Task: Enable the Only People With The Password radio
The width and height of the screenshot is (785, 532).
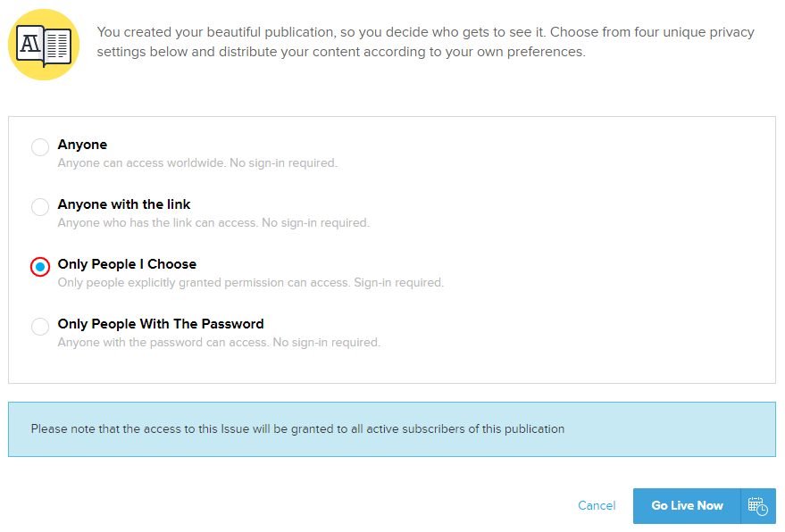Action: tap(40, 327)
